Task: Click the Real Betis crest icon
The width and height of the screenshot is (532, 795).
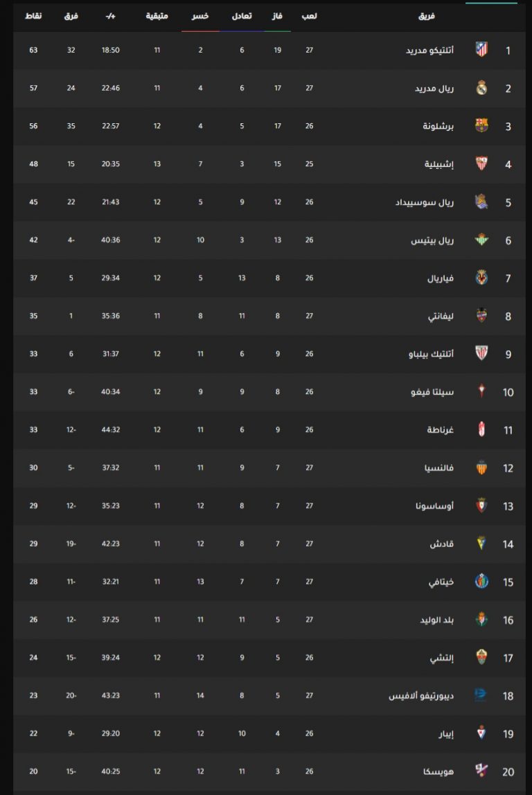Action: pos(481,240)
